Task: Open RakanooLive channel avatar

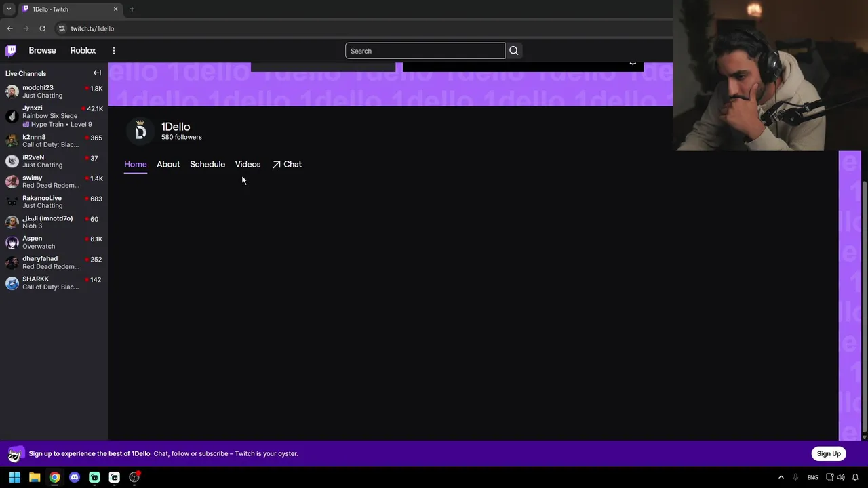Action: click(x=12, y=201)
